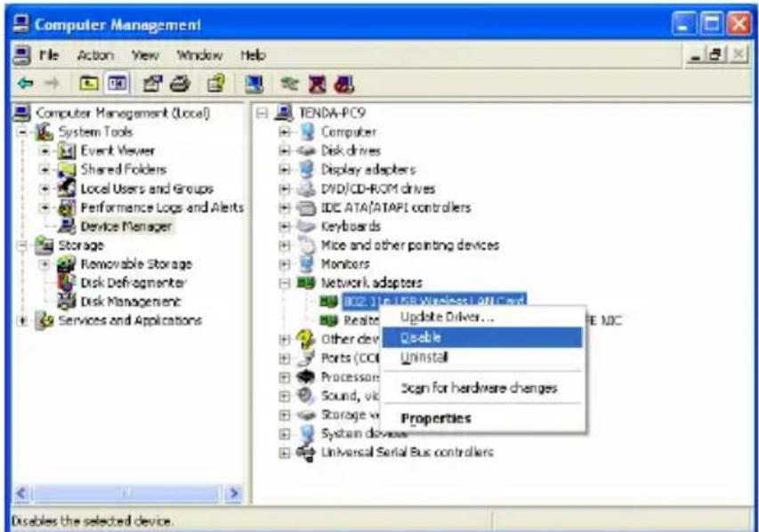759x532 pixels.
Task: Collapse the Storage node
Action: (22, 246)
